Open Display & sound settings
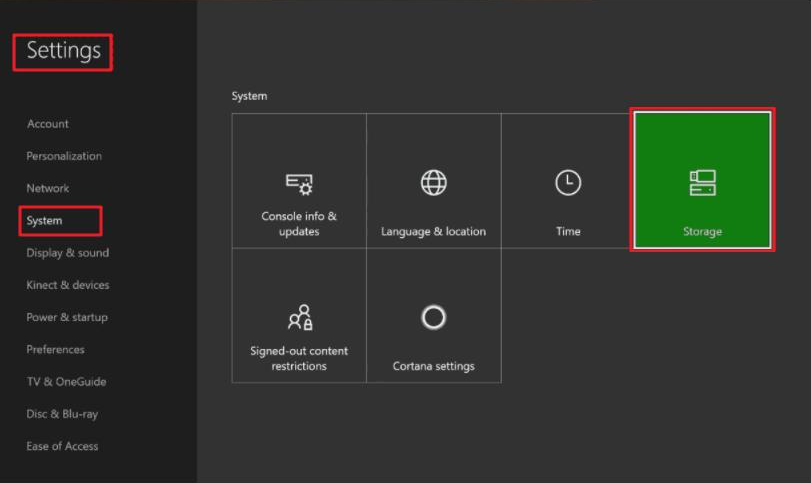This screenshot has height=483, width=811. tap(68, 253)
